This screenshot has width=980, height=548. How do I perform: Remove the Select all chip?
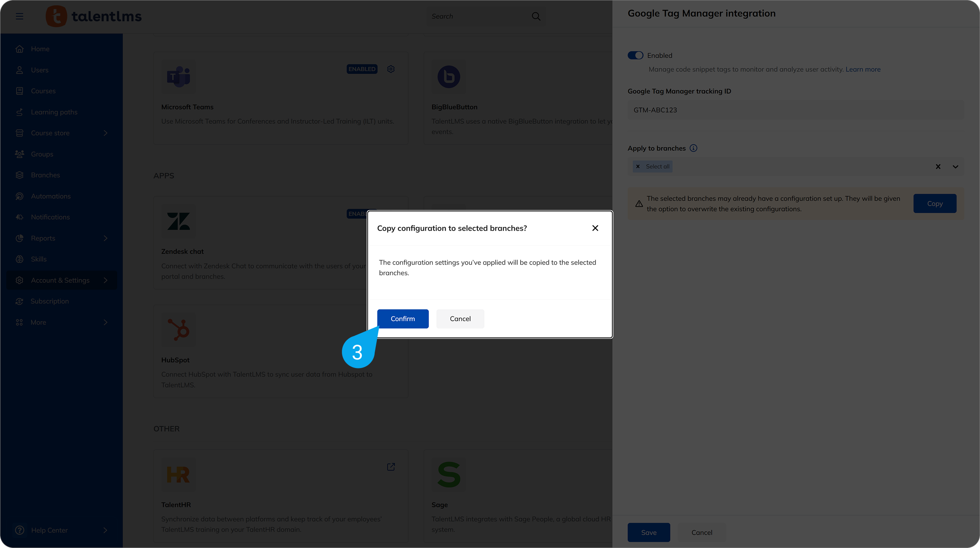tap(638, 166)
